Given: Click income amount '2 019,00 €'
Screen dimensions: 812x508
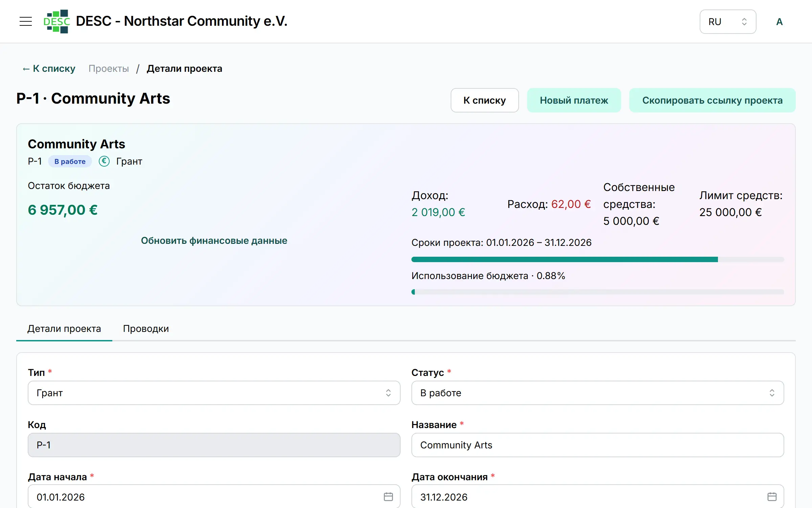Looking at the screenshot, I should coord(438,212).
